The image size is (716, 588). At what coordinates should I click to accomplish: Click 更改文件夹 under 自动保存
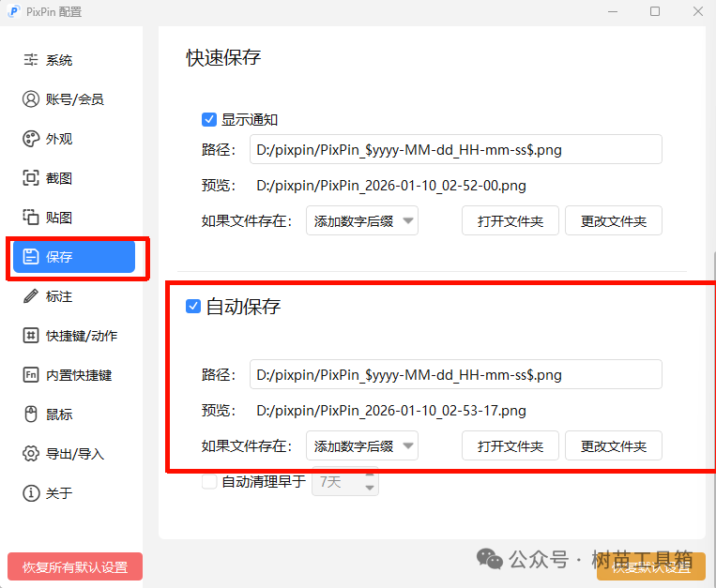coord(614,445)
